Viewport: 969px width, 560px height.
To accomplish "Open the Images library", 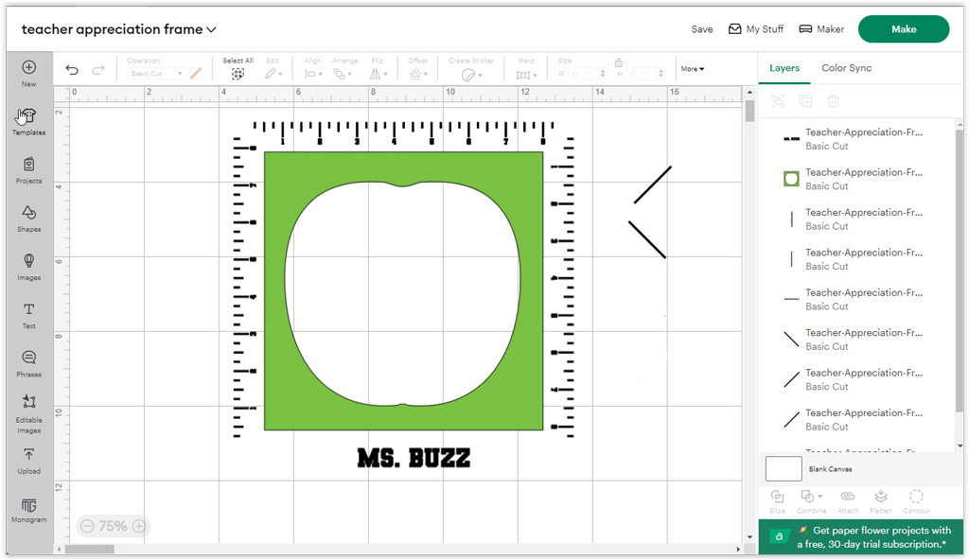I will pos(28,266).
